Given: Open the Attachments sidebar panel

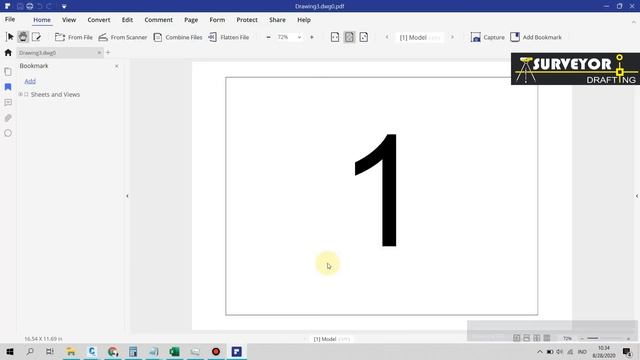Looking at the screenshot, I should (8, 118).
